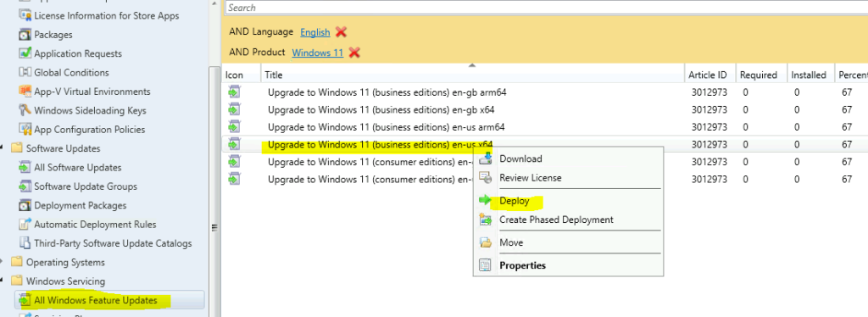Select the Operating Systems folder node
Screen dimensions: 868x317
tap(65, 262)
